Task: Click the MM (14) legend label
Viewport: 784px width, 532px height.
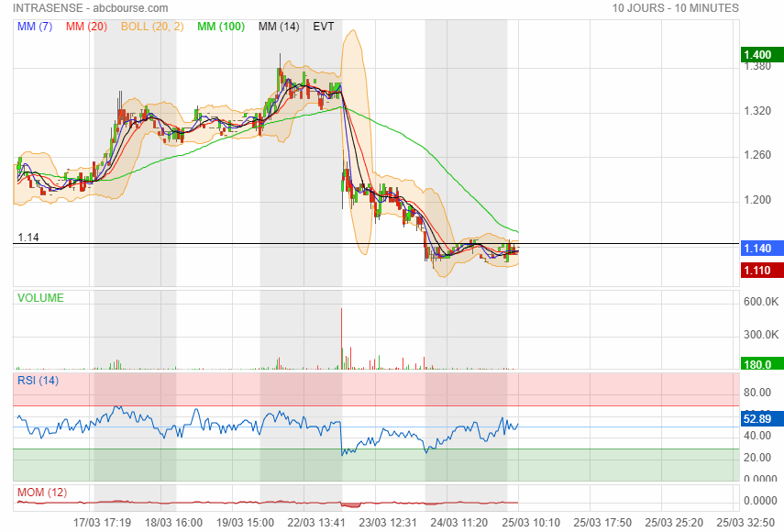Action: [x=279, y=27]
